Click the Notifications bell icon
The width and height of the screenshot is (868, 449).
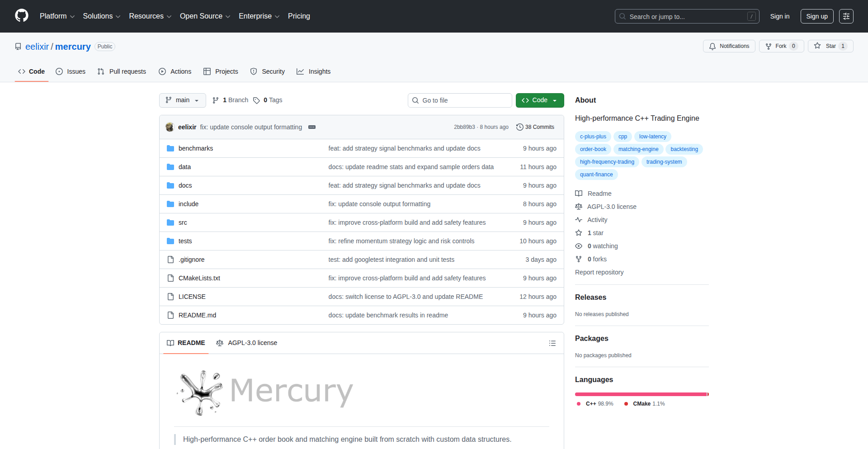(x=712, y=46)
